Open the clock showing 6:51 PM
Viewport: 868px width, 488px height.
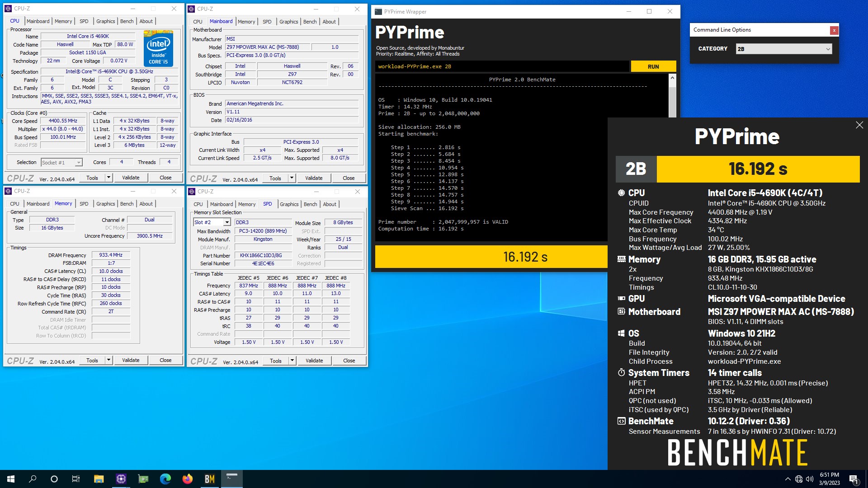tap(829, 479)
